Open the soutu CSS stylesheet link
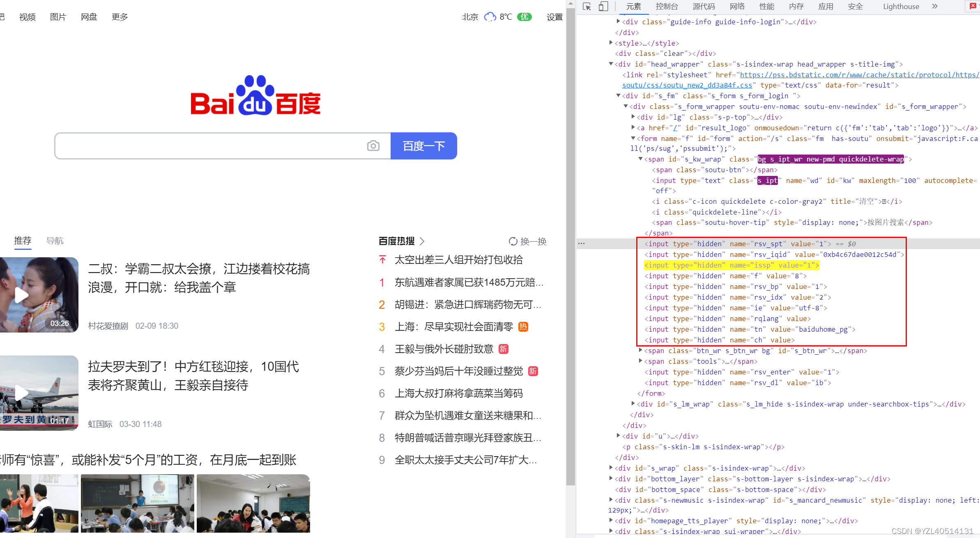 pyautogui.click(x=687, y=85)
